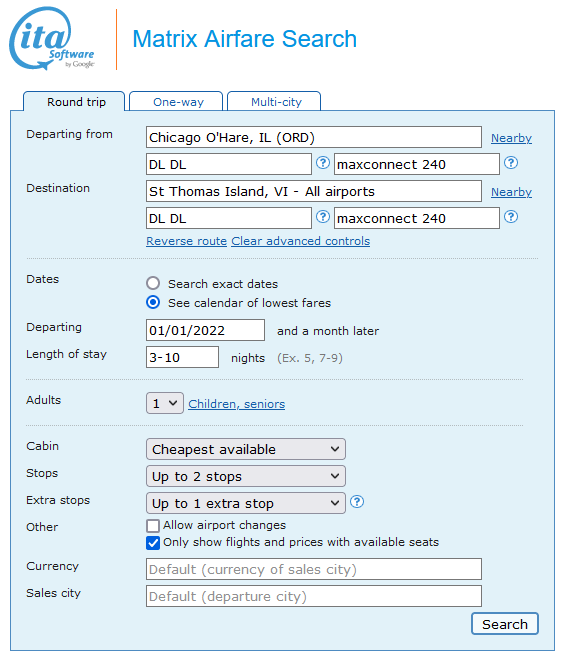Enable Allow airport changes checkbox
This screenshot has width=563, height=660.
(153, 526)
